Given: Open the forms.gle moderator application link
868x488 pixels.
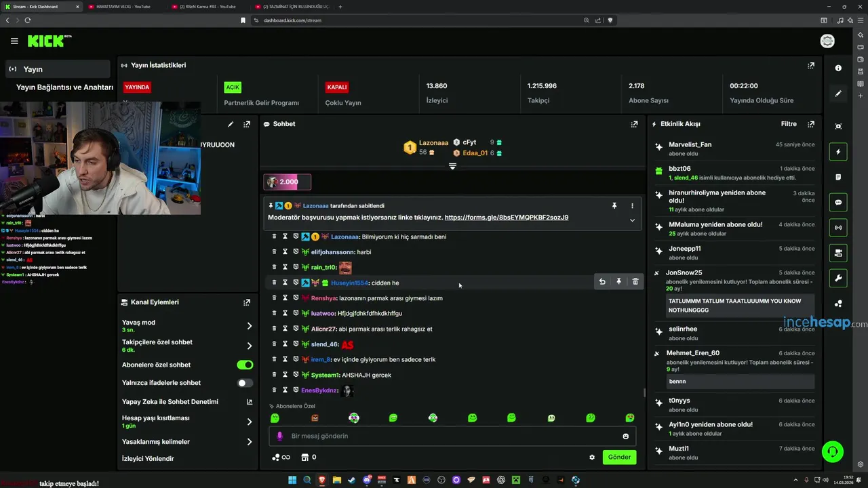Looking at the screenshot, I should [507, 218].
